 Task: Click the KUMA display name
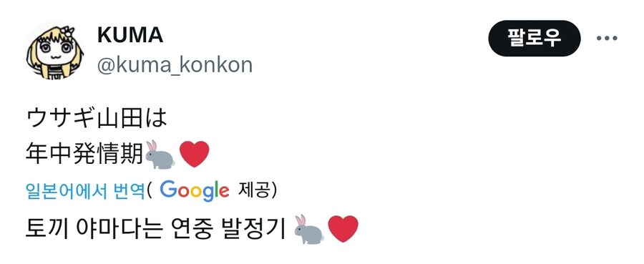(130, 35)
